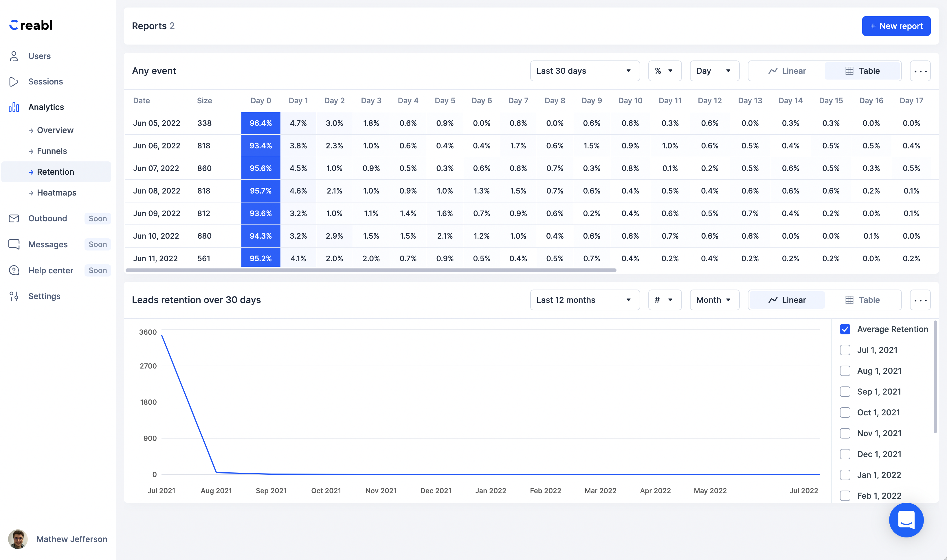Open the Help center
Viewport: 947px width, 560px height.
click(x=51, y=270)
